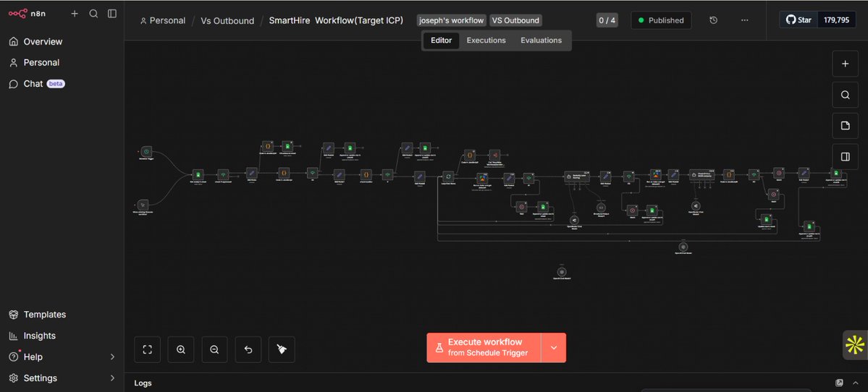Open the execute workflow trigger dropdown arrow
Viewport: 868px width, 392px height.
pos(554,348)
